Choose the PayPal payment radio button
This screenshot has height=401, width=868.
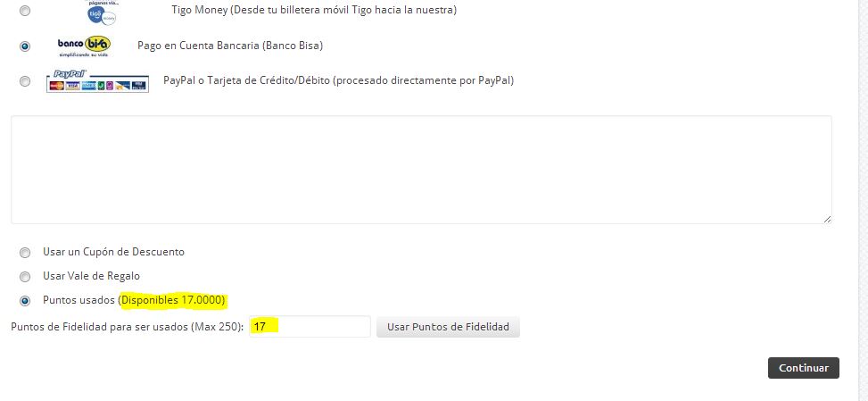coord(25,81)
